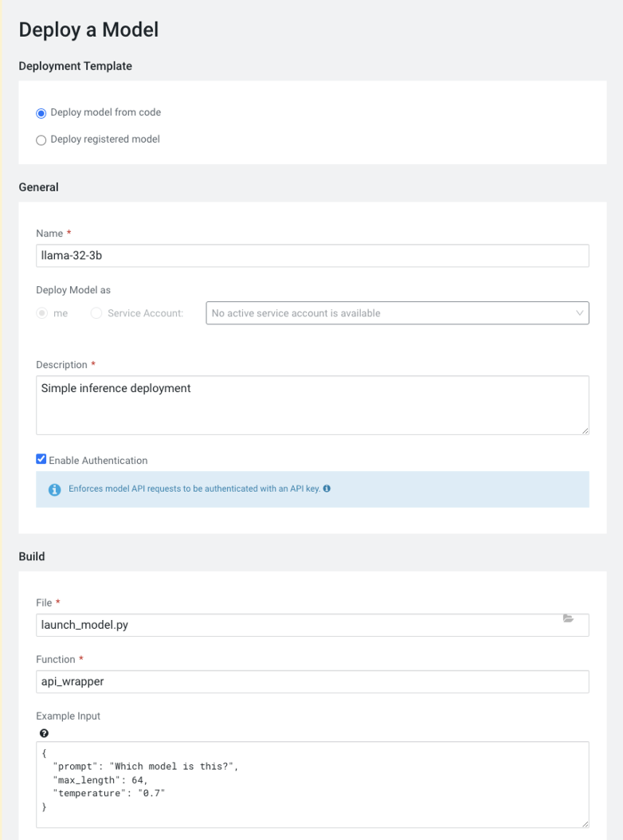Open the "No active service account" dropdown
Viewport: 623px width, 840px height.
[389, 313]
